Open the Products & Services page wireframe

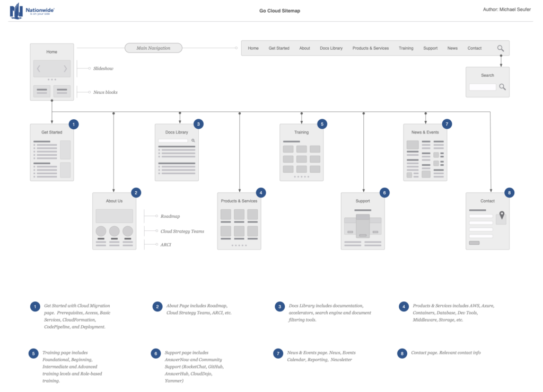pyautogui.click(x=239, y=221)
